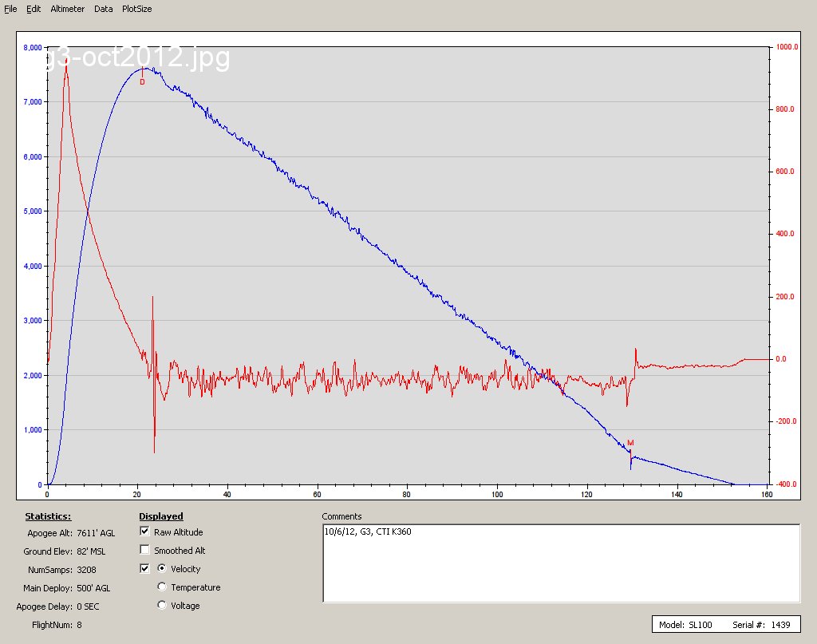
Task: Open the File menu
Action: click(10, 9)
